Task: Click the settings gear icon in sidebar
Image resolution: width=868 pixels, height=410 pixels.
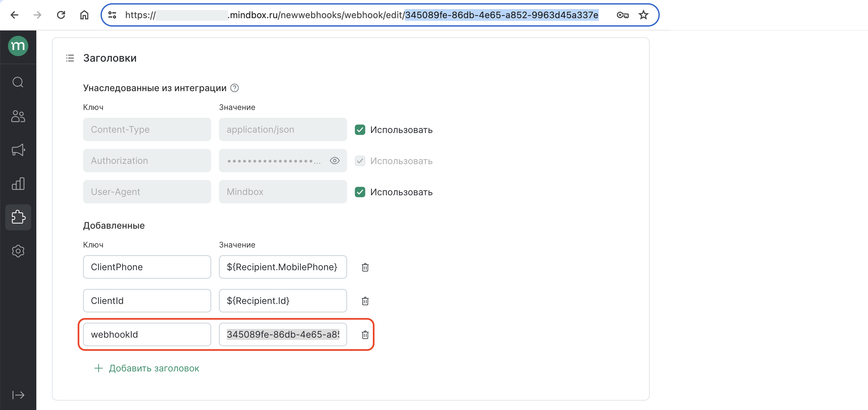Action: [x=18, y=250]
